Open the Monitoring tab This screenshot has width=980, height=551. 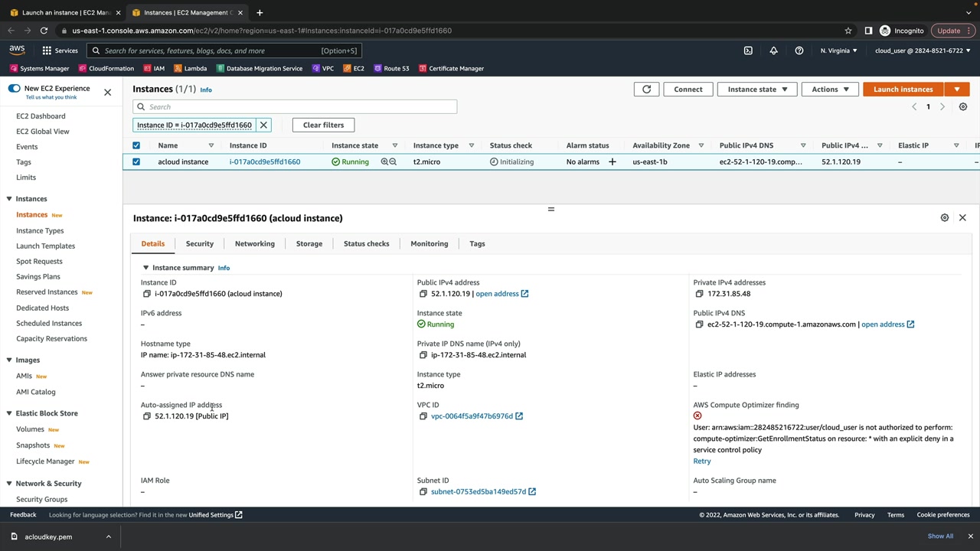point(429,243)
